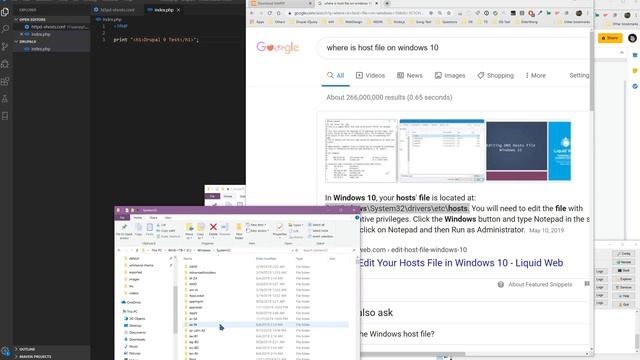The height and width of the screenshot is (360, 640).
Task: Close the index.php editor tab
Action: point(178,10)
